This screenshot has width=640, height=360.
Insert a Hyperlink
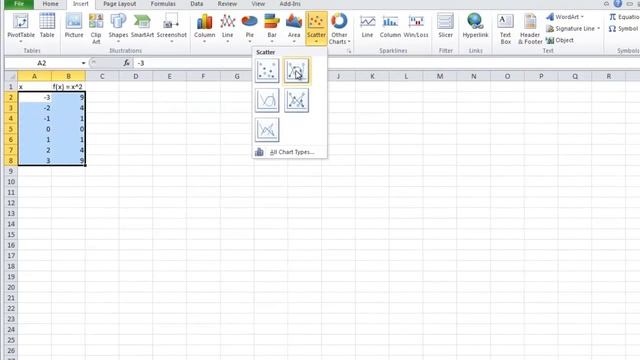(x=475, y=26)
